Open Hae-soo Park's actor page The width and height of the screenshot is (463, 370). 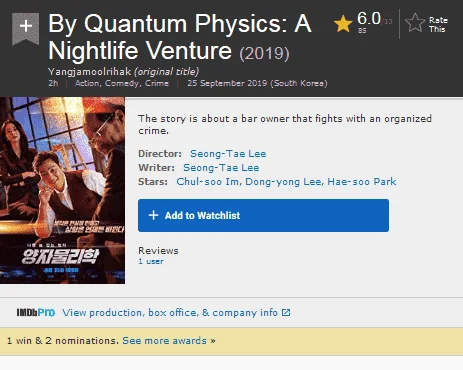[x=362, y=182]
